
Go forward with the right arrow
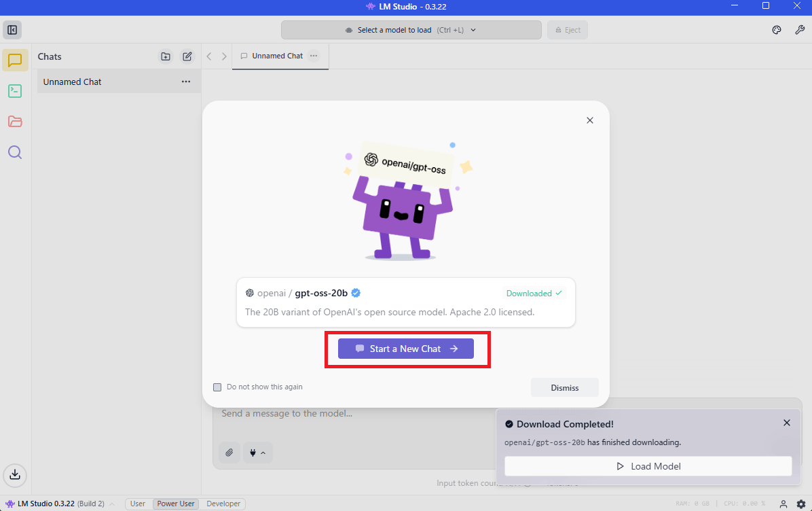tap(224, 56)
